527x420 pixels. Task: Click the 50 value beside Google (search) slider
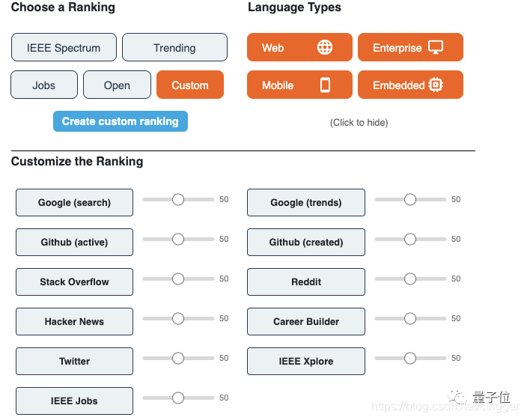pos(224,199)
